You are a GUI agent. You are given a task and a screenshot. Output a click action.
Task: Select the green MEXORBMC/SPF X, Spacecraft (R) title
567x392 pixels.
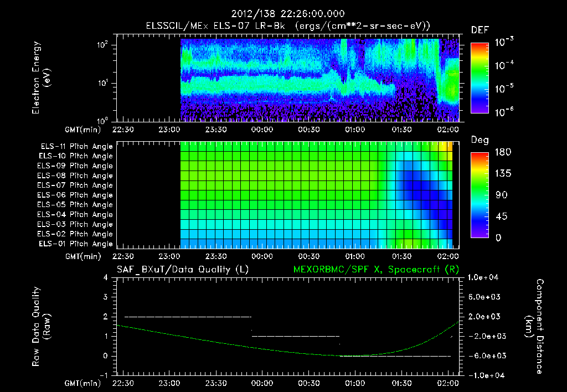pyautogui.click(x=376, y=270)
